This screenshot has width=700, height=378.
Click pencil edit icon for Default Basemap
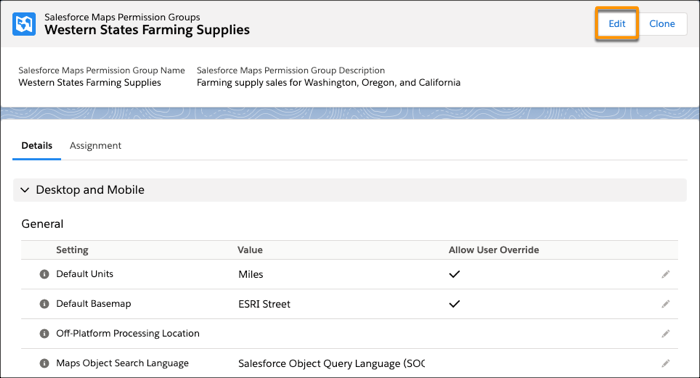click(666, 304)
